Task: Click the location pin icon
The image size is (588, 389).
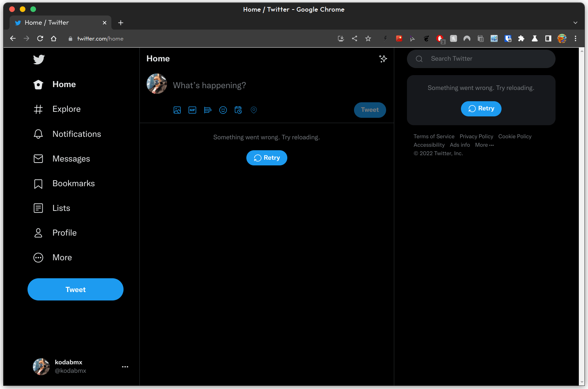Action: coord(254,110)
